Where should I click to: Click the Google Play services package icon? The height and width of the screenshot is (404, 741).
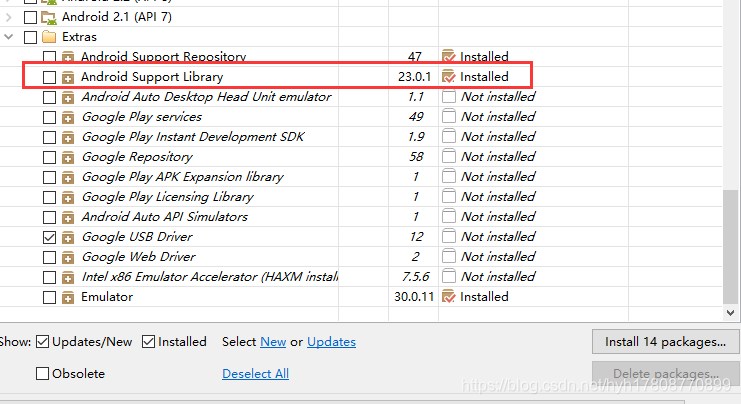(68, 117)
